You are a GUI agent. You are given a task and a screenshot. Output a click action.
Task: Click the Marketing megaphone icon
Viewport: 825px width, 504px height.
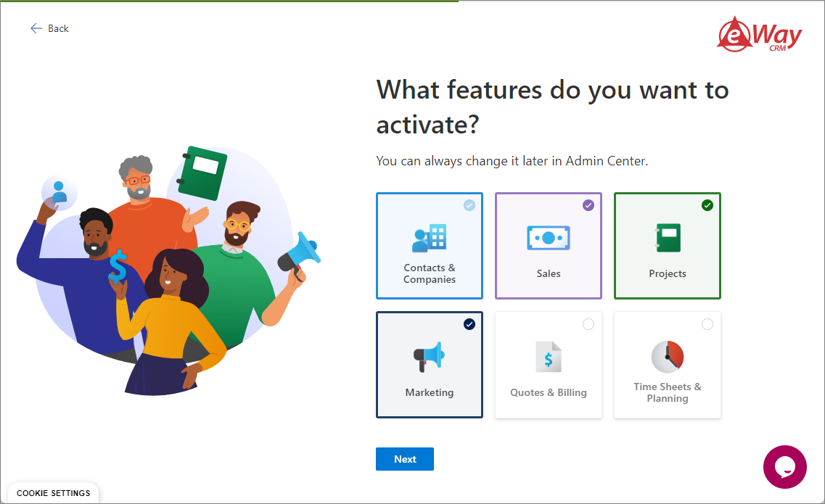430,357
